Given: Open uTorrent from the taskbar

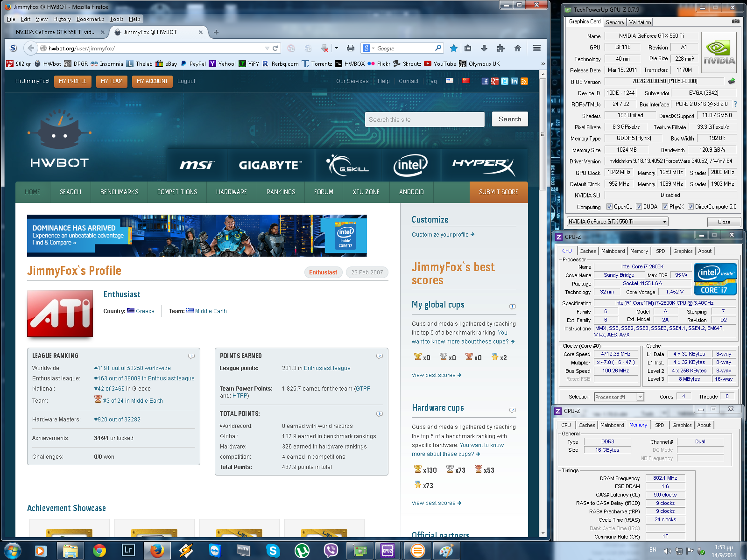Looking at the screenshot, I should pos(302,551).
